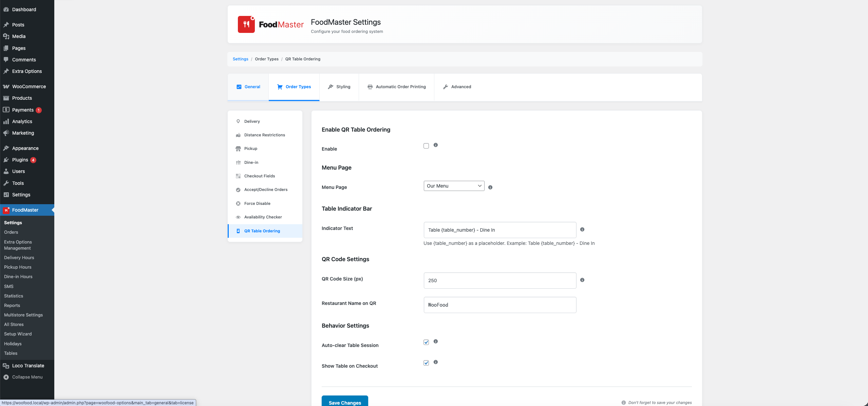Click the Pickup truck icon
The width and height of the screenshot is (868, 406).
238,149
